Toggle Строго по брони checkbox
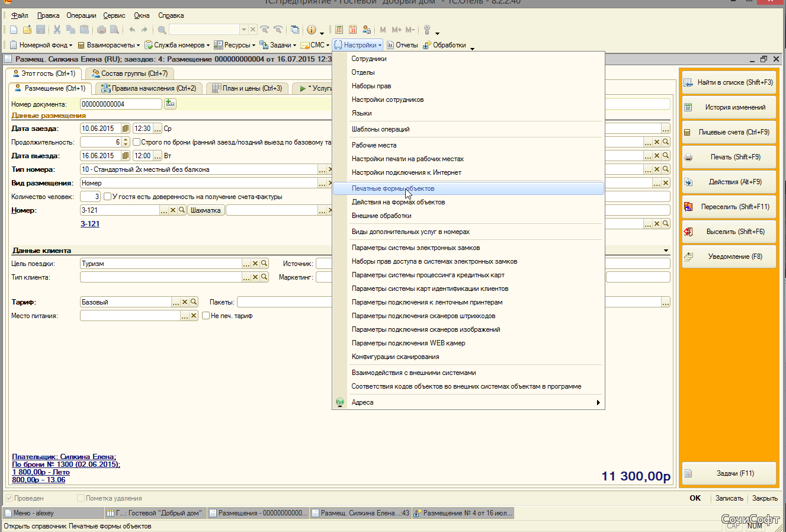786x532 pixels. (136, 142)
